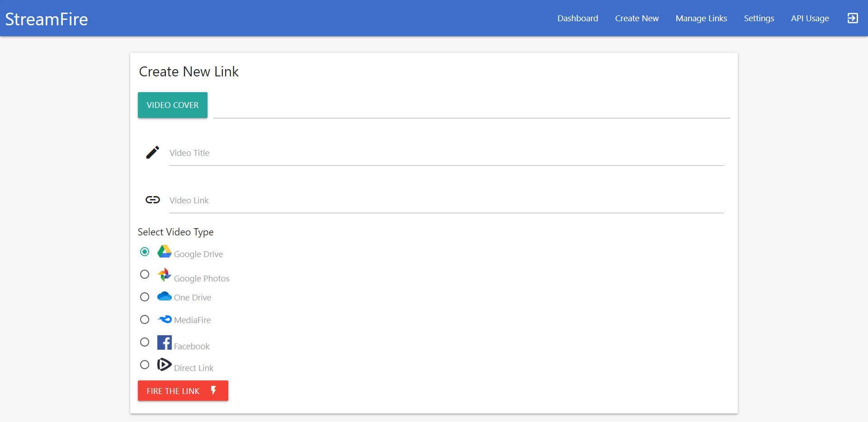The width and height of the screenshot is (868, 422).
Task: Click the chain link icon beside Video Link
Action: (x=152, y=200)
